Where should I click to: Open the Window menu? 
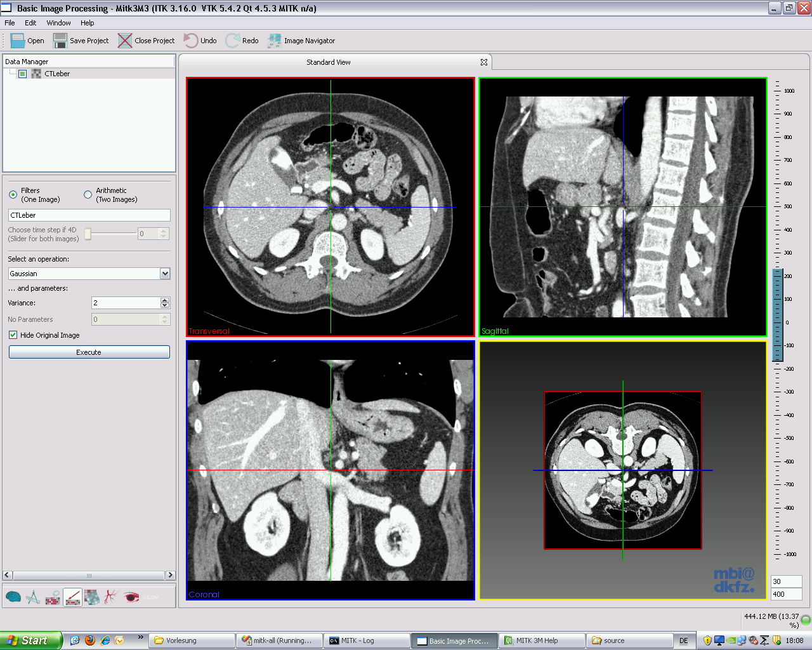(58, 23)
